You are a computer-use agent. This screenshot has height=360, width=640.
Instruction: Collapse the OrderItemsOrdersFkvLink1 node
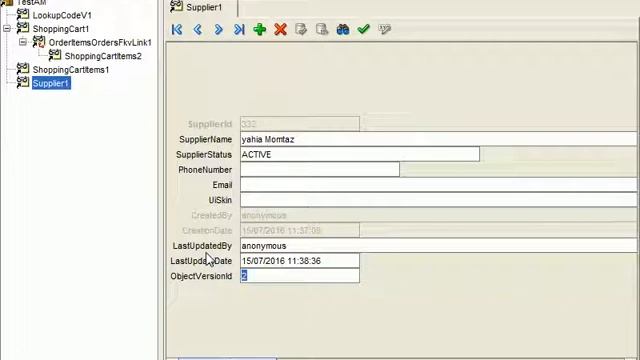coord(23,42)
